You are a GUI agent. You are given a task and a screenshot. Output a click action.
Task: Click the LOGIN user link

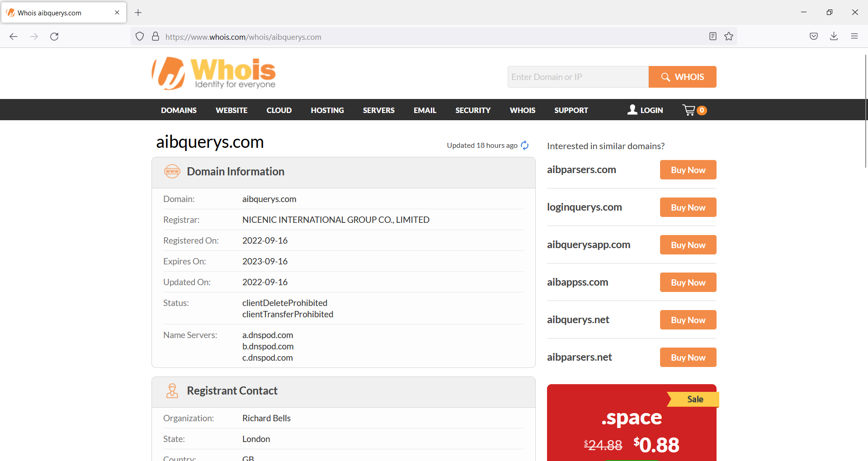(645, 110)
